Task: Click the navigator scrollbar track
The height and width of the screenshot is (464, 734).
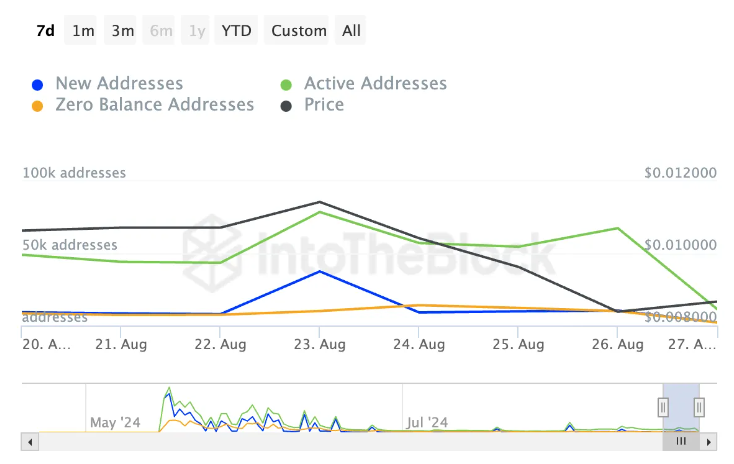Action: pos(350,442)
